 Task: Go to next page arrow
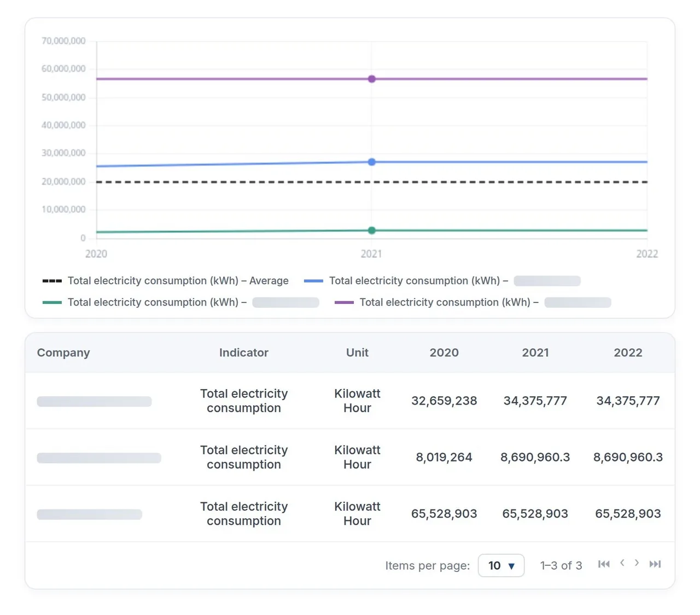(637, 563)
